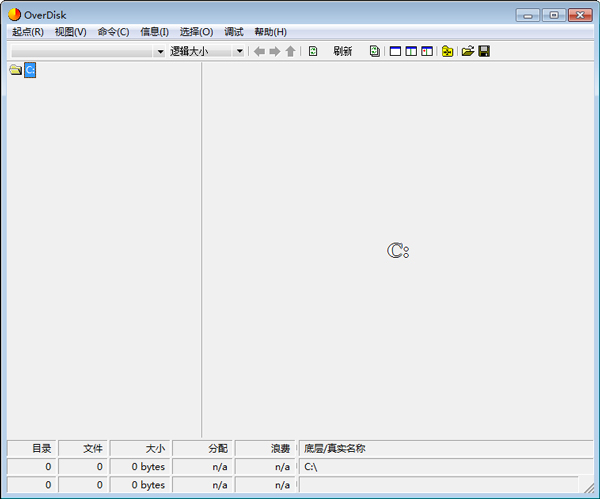Click the resize grip in the window corner
This screenshot has width=600, height=499.
589,487
